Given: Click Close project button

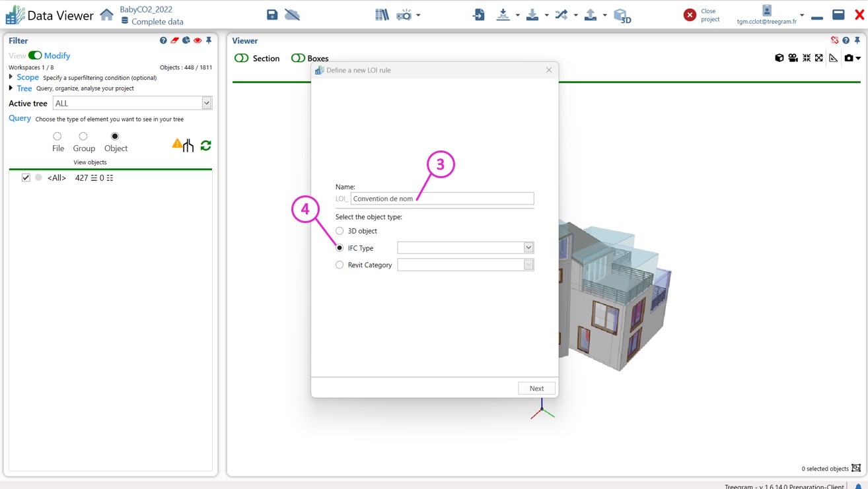Looking at the screenshot, I should point(690,15).
